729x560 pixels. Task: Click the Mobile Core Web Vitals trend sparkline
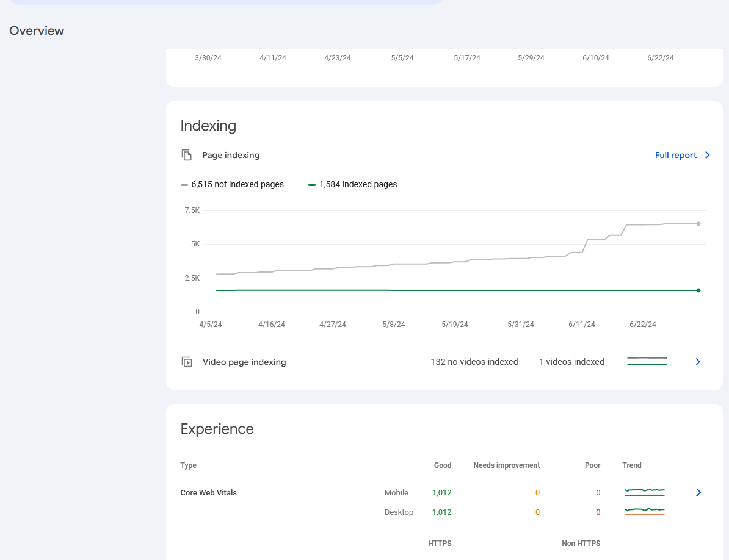pos(644,492)
